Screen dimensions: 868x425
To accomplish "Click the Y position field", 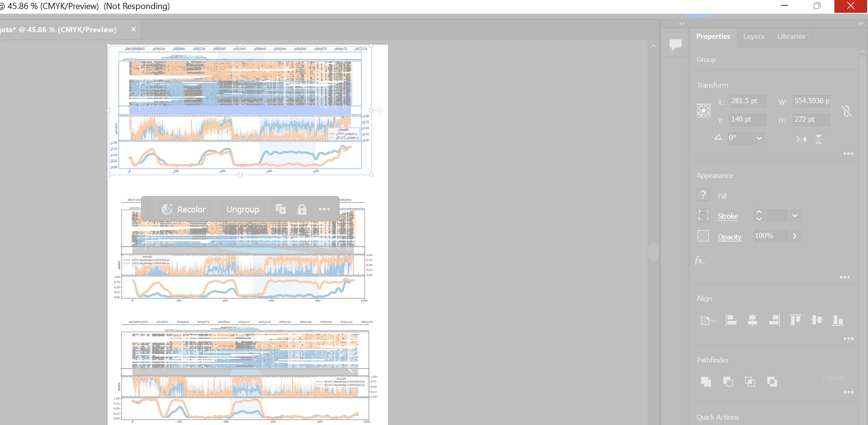I will pos(747,119).
